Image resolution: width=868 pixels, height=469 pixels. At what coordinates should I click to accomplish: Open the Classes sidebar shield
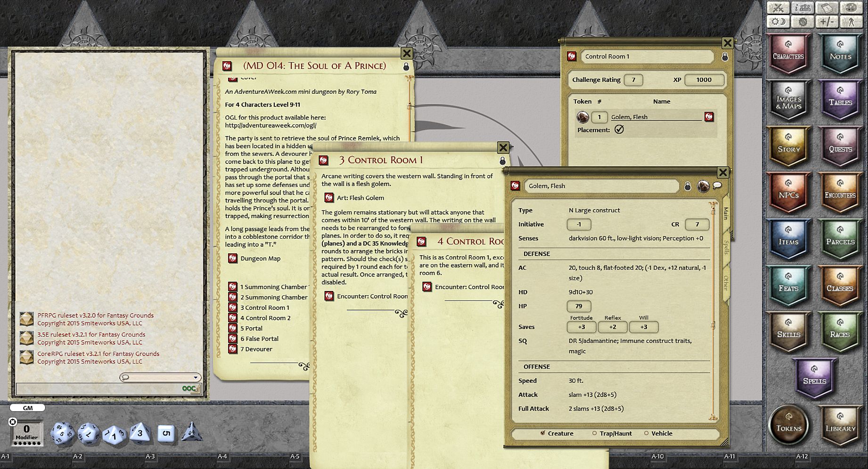840,285
